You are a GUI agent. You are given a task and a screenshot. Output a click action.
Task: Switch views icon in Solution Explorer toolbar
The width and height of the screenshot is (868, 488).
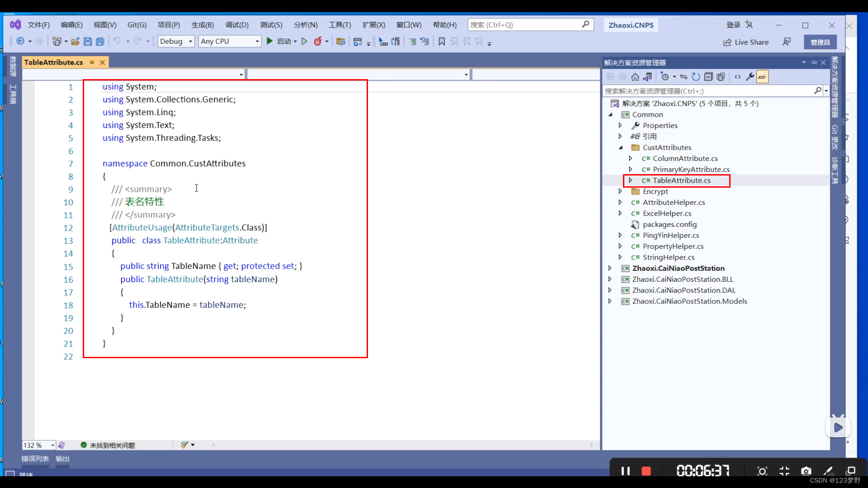pos(648,77)
